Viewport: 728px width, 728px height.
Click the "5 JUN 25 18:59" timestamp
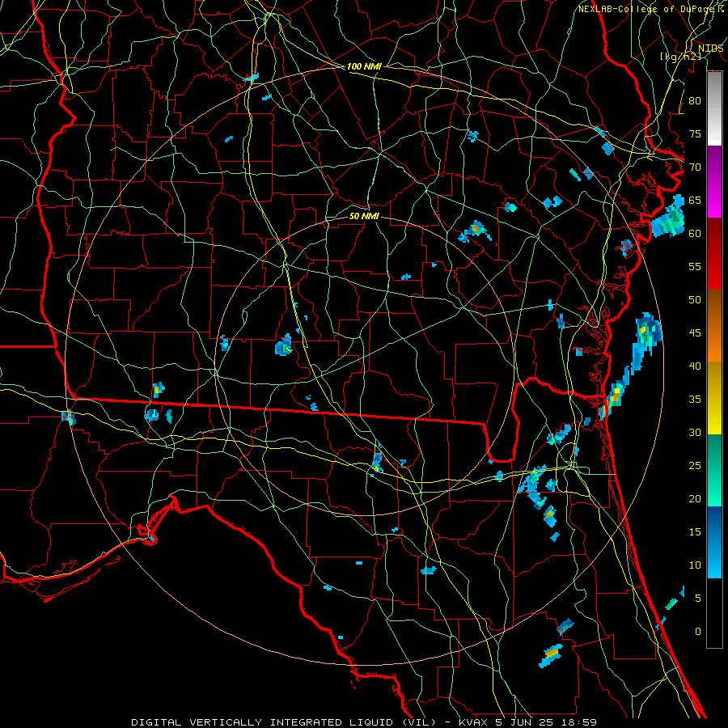click(547, 722)
